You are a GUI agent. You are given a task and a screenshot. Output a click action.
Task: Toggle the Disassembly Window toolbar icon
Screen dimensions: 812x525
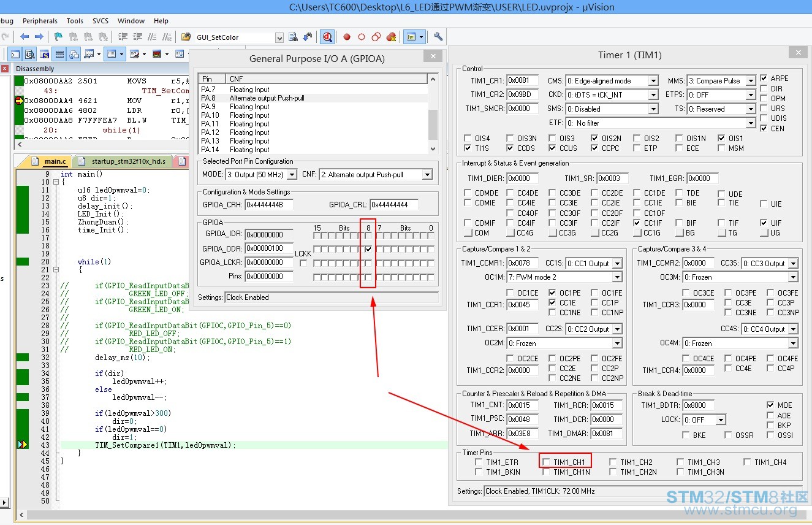[29, 54]
